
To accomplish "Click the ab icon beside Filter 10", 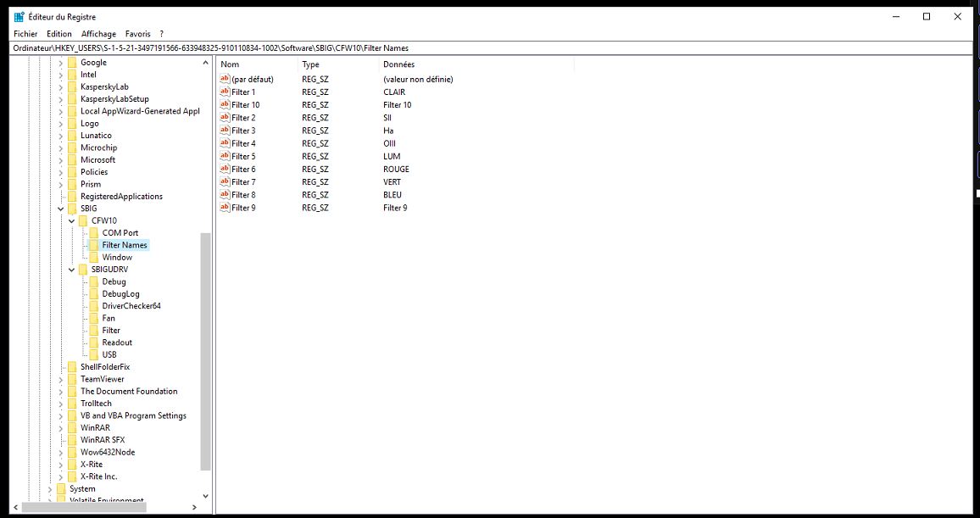I will tap(225, 104).
